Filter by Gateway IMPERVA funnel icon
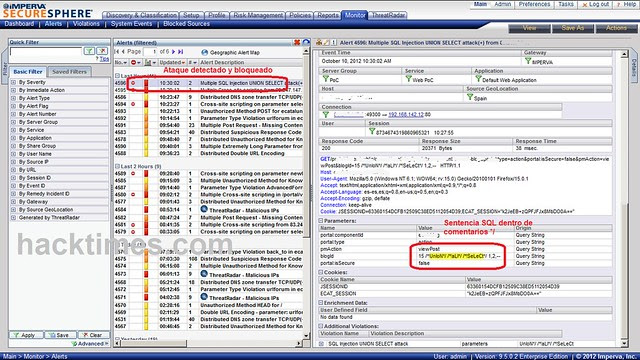The width and height of the screenshot is (640, 360). point(528,61)
